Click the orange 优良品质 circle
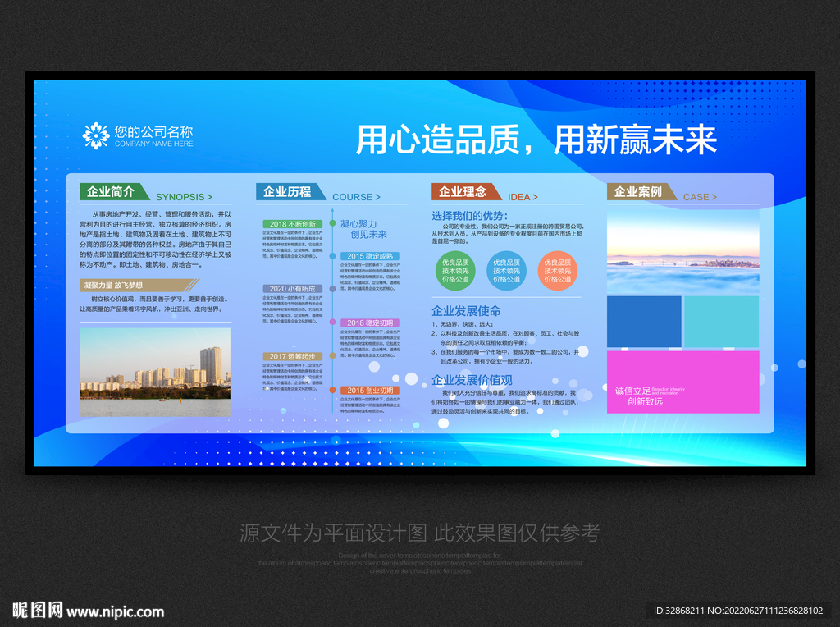The height and width of the screenshot is (627, 840). [557, 271]
